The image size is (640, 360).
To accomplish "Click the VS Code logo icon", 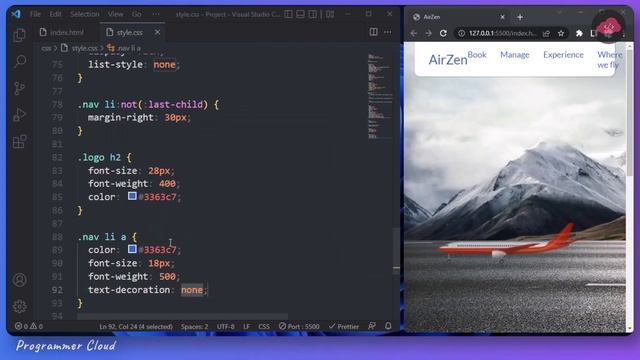I will [16, 14].
